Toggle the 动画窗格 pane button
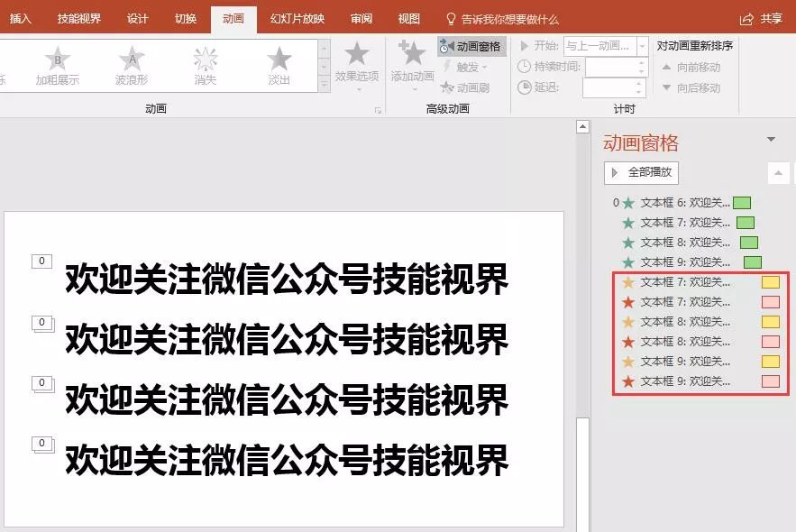This screenshot has width=796, height=532. click(473, 46)
